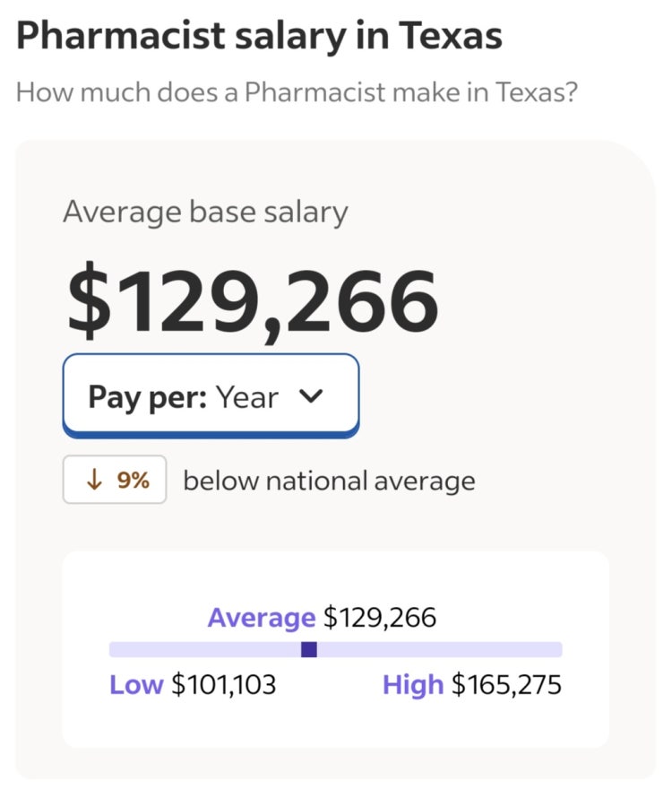Click the purple "Average" label above bar
This screenshot has height=798, width=672.
pos(261,618)
